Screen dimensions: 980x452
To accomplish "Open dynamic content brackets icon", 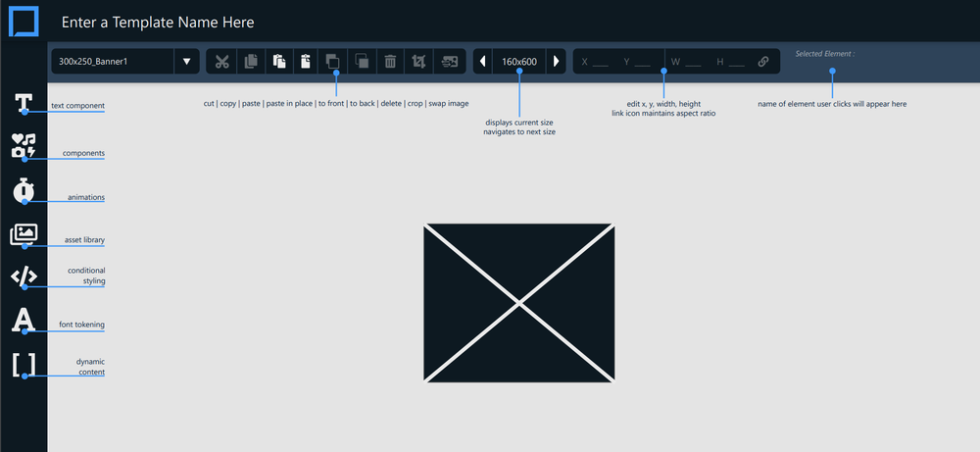I will pyautogui.click(x=24, y=365).
